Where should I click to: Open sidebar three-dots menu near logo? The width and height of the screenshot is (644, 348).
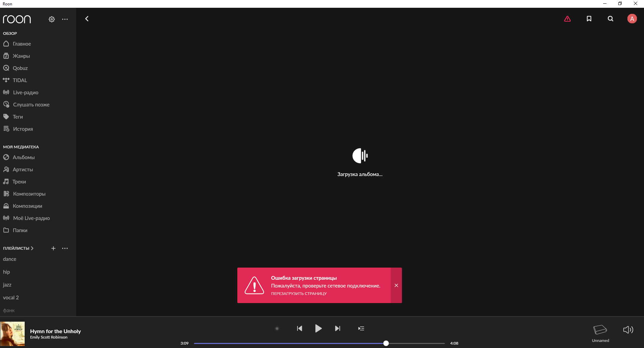click(x=65, y=19)
